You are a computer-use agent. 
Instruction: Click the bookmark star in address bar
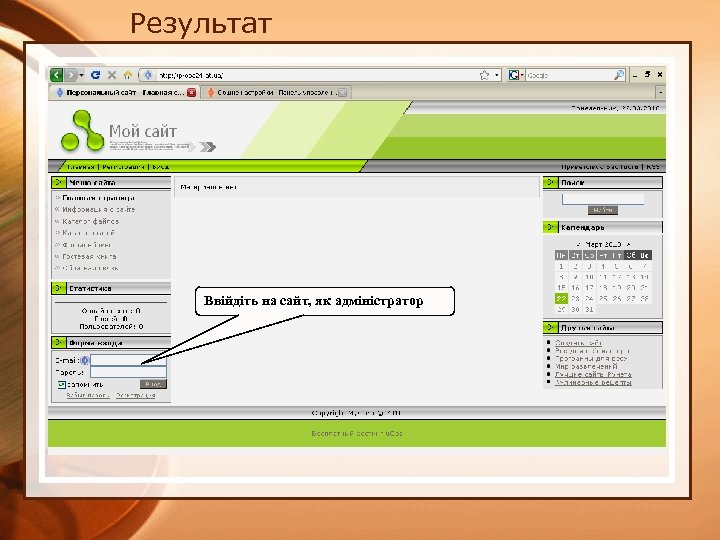click(484, 75)
